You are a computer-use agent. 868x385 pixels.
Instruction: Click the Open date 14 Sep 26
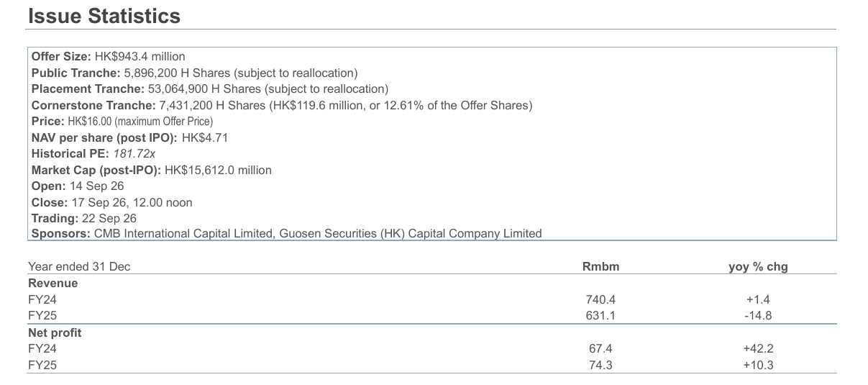pos(97,186)
